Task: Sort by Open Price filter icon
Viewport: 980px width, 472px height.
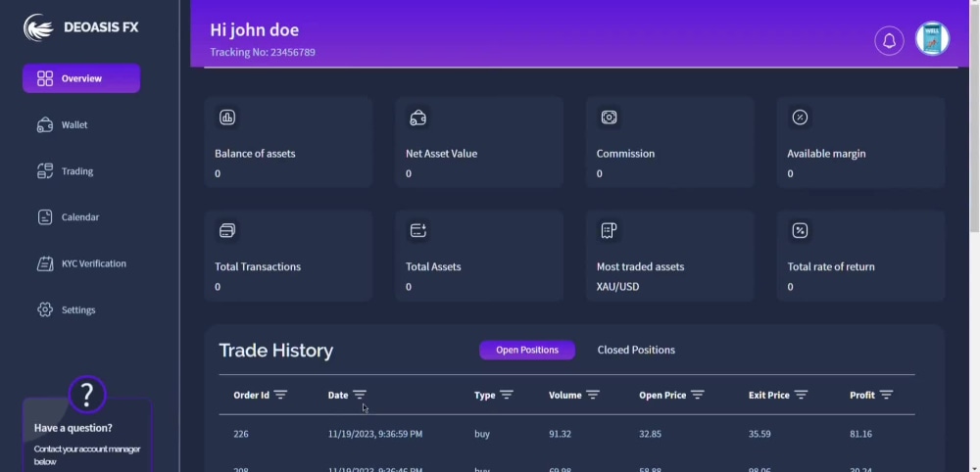Action: click(x=698, y=395)
